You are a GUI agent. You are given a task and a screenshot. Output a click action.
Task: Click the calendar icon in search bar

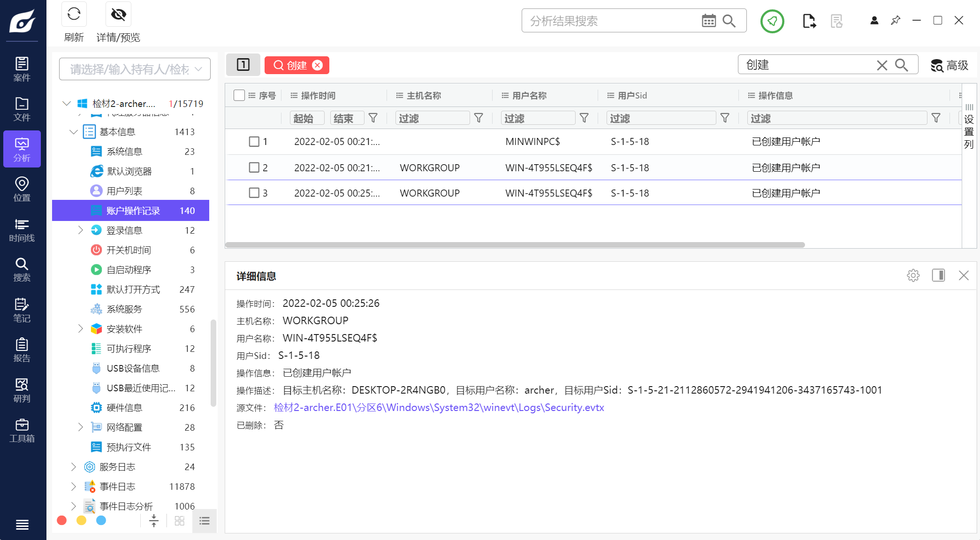pyautogui.click(x=708, y=21)
